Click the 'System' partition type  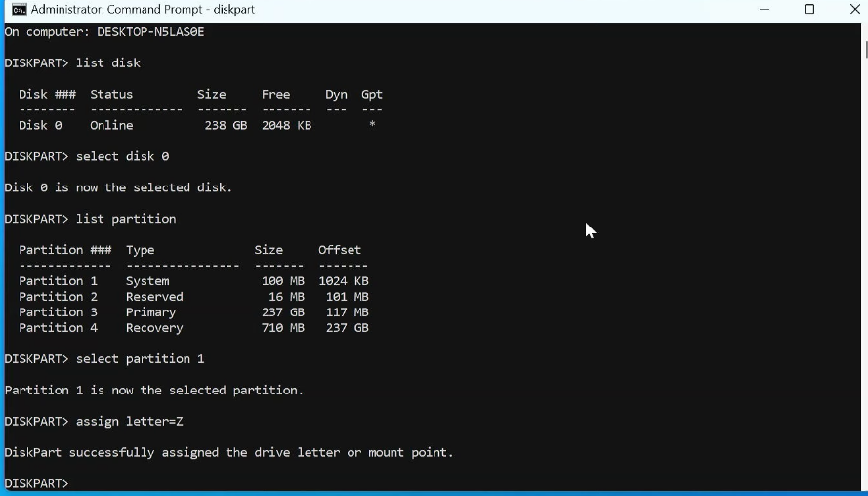pyautogui.click(x=147, y=281)
